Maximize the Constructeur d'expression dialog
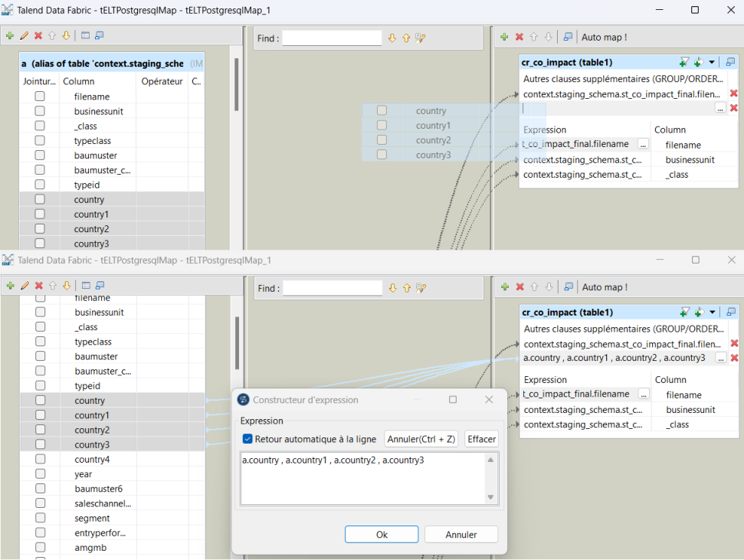This screenshot has height=560, width=744. (x=453, y=400)
